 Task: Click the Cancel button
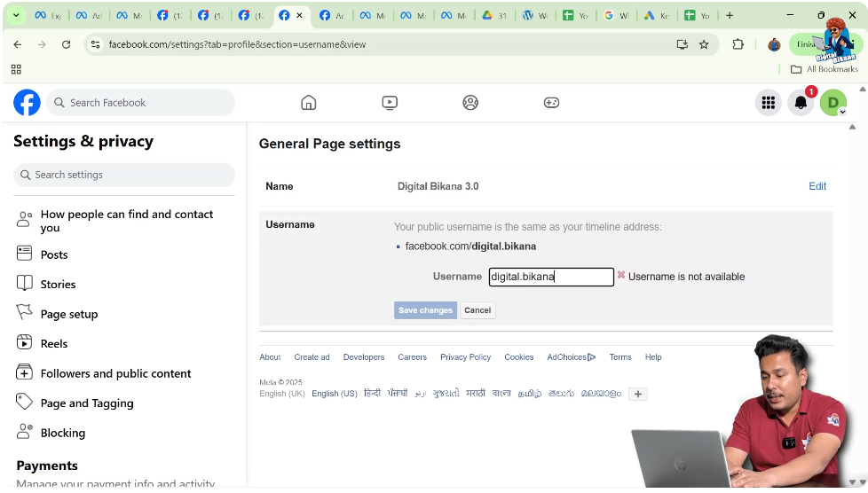(x=477, y=310)
